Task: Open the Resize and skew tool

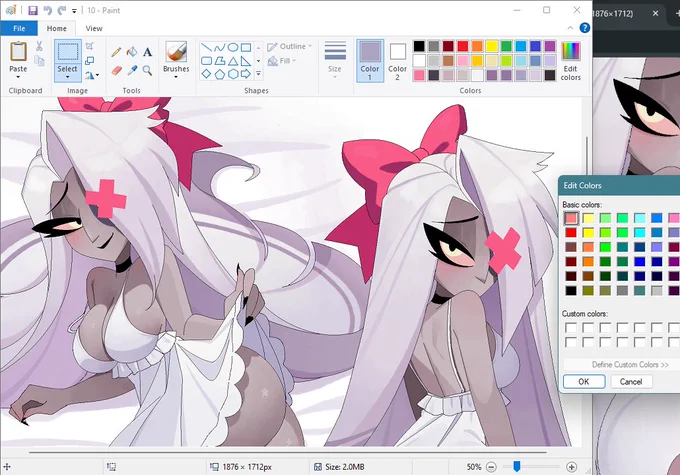Action: pyautogui.click(x=89, y=60)
